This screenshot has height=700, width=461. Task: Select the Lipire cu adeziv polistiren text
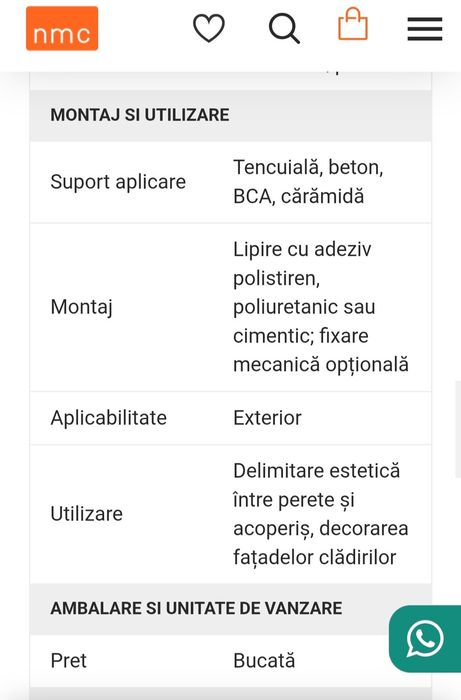click(302, 264)
